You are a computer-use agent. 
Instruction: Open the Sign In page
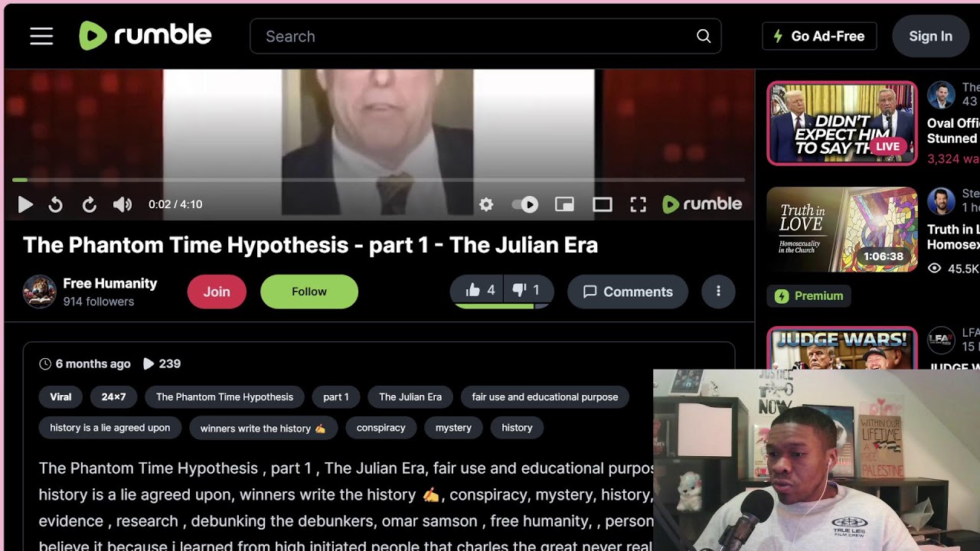tap(930, 36)
